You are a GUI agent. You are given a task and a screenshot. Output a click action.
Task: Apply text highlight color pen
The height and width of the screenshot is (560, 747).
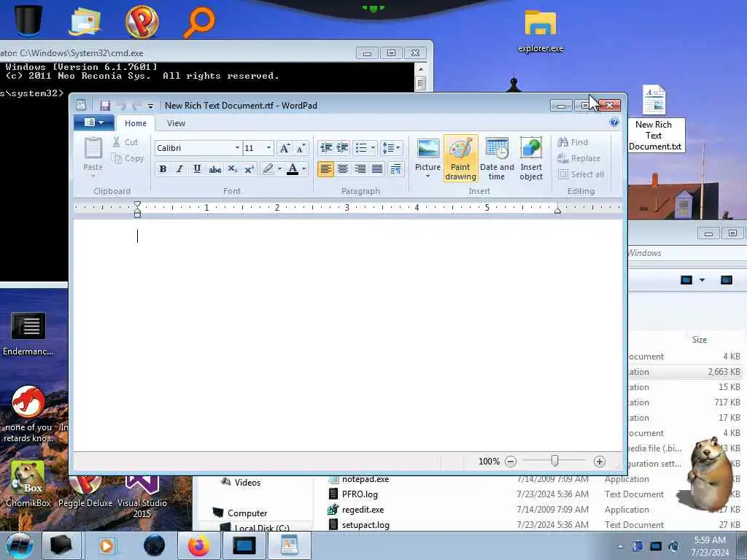268,169
